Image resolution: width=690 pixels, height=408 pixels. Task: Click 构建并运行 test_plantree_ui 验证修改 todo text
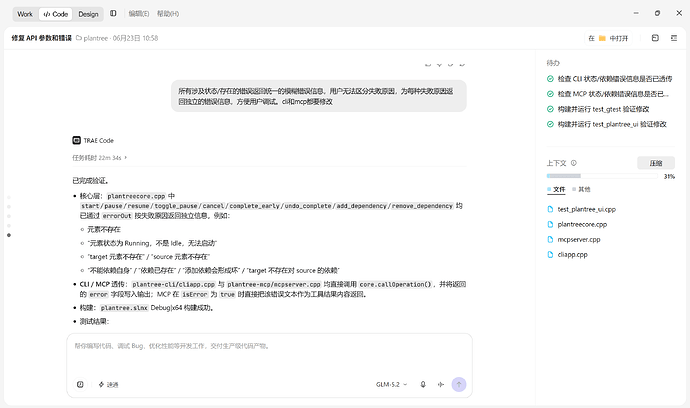click(612, 124)
